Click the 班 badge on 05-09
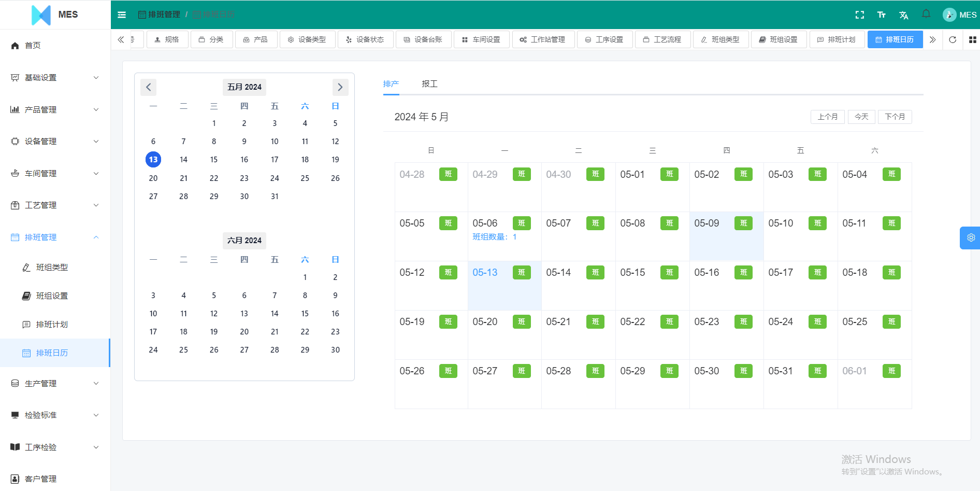The height and width of the screenshot is (491, 980). pos(744,223)
